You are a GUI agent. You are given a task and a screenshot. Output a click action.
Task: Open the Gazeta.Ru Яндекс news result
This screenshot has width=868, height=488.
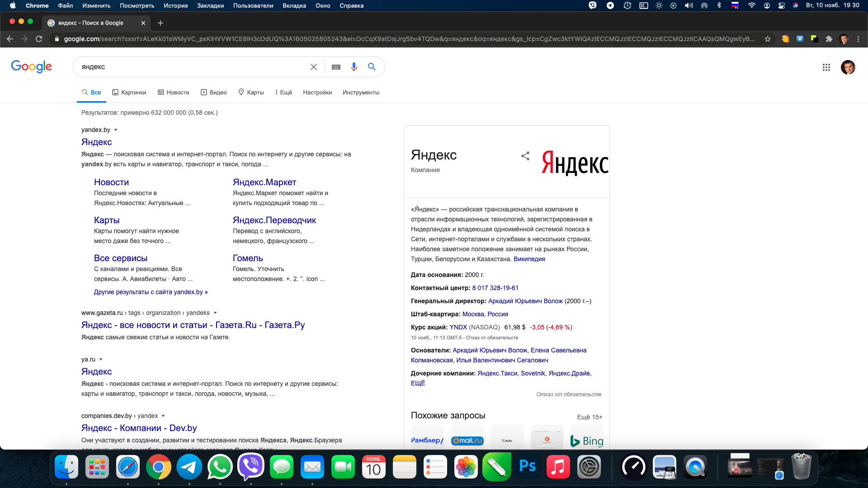tap(193, 325)
